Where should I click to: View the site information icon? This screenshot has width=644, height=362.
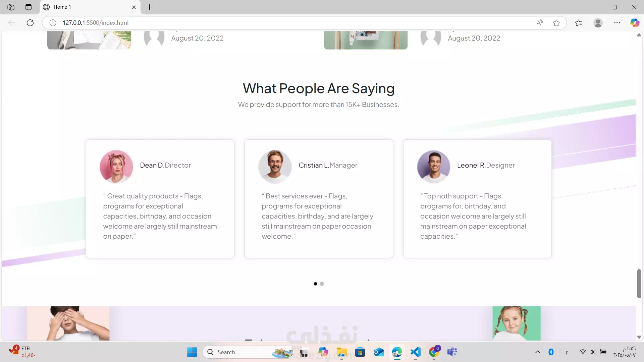coord(53,23)
